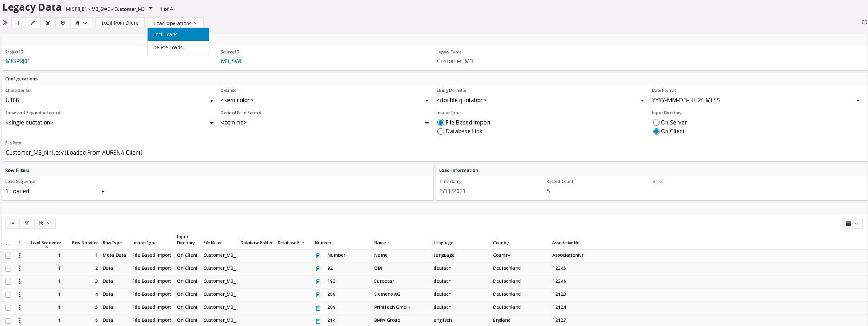Expand the left navigation with the double chevron
The height and width of the screenshot is (326, 868).
(6, 23)
